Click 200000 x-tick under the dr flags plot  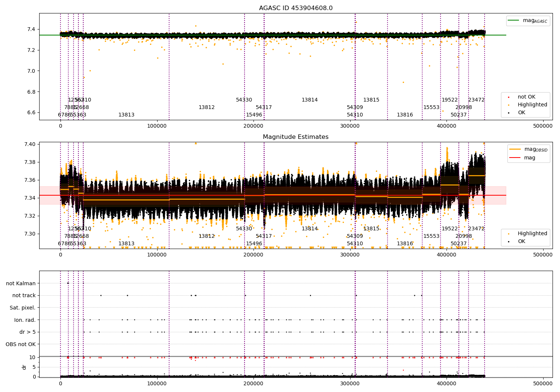tap(253, 384)
